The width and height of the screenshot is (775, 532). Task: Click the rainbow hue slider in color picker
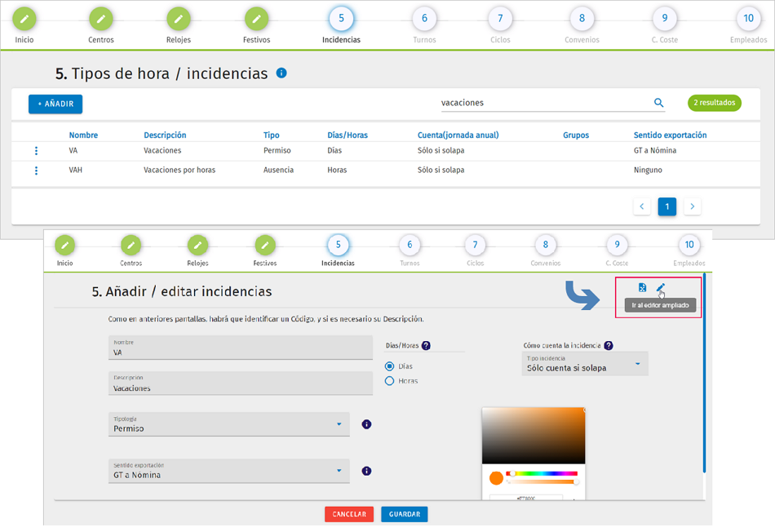pos(541,473)
